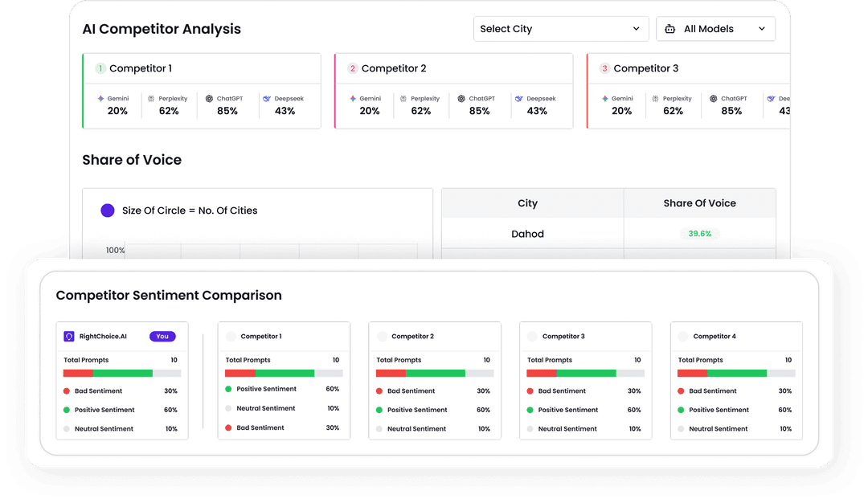Toggle the circle-size legend in Share of Voice
This screenshot has height=503, width=868.
point(107,210)
